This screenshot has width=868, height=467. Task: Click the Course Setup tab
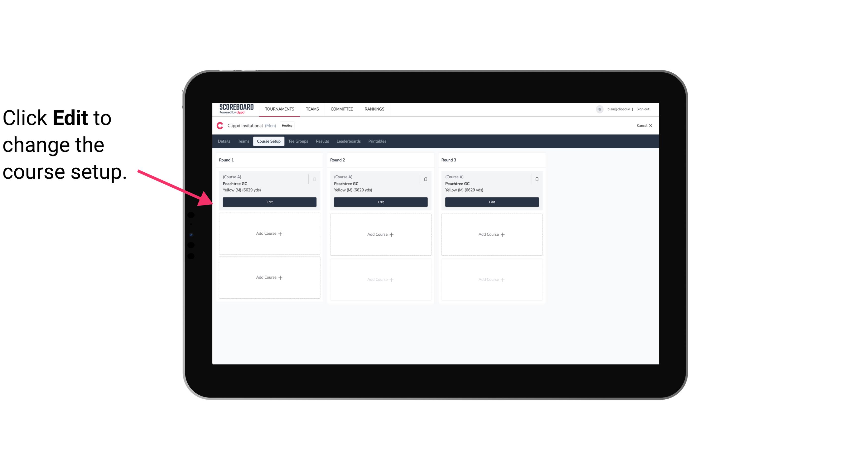coord(268,141)
